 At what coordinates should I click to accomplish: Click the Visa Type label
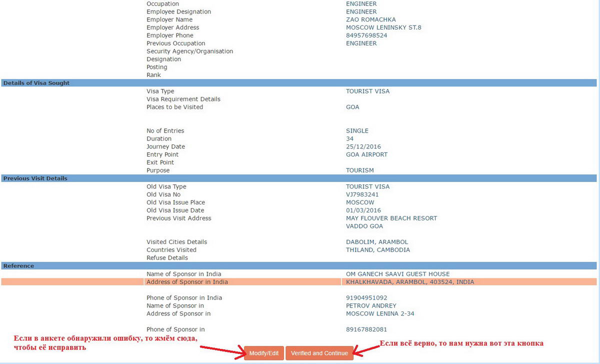click(x=160, y=91)
